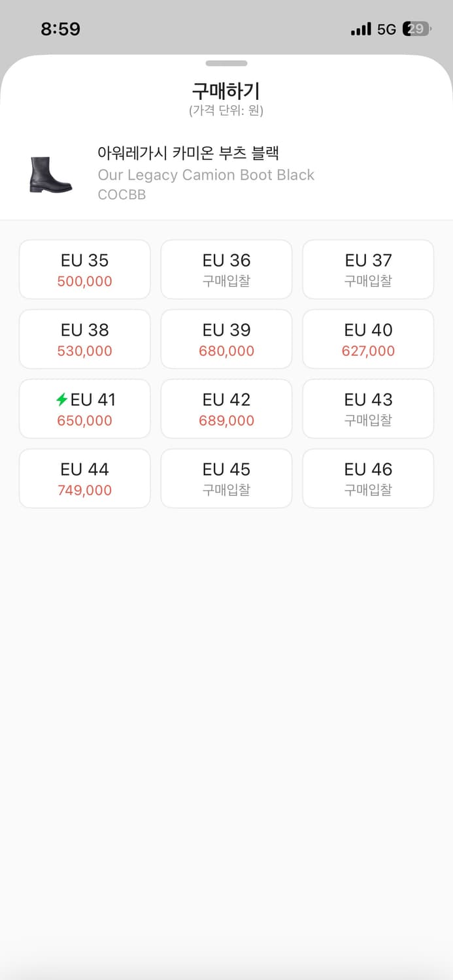Select EU 36 purchase bid option
This screenshot has height=980, width=453.
(226, 270)
